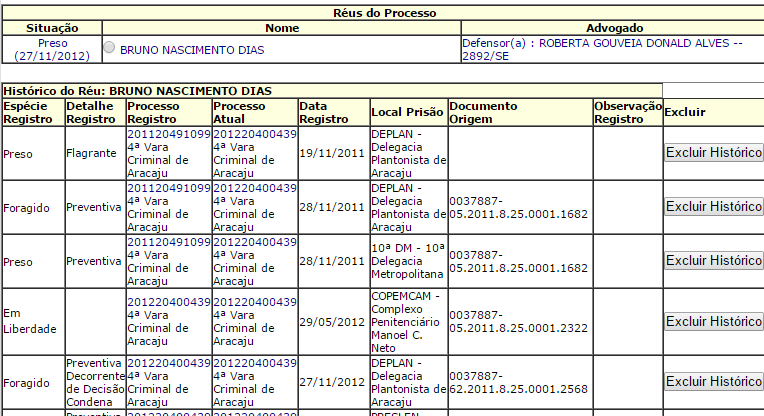The height and width of the screenshot is (416, 764).
Task: Open Processo Registro link in the 27/11/2012 row
Action: [168, 362]
